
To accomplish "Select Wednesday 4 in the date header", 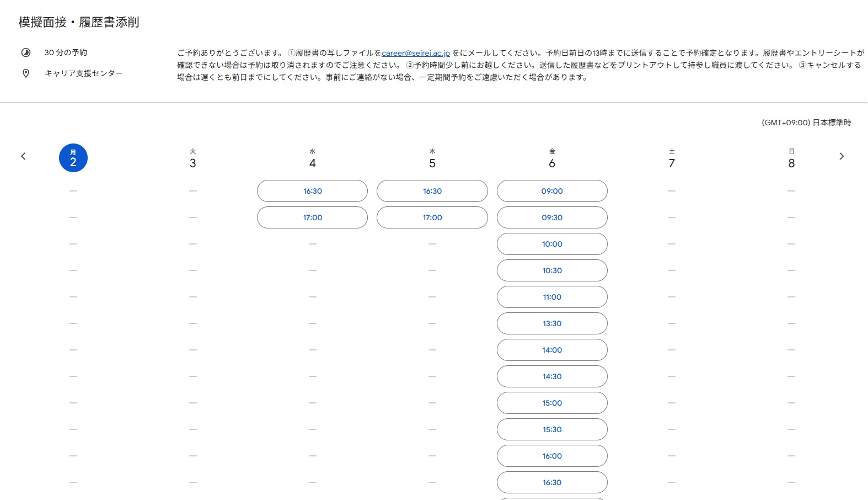I will click(x=313, y=158).
